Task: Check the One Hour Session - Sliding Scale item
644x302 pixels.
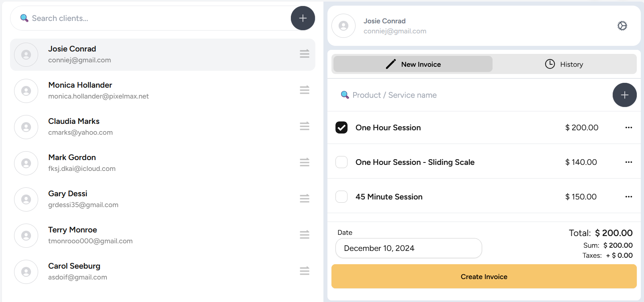Action: 341,162
